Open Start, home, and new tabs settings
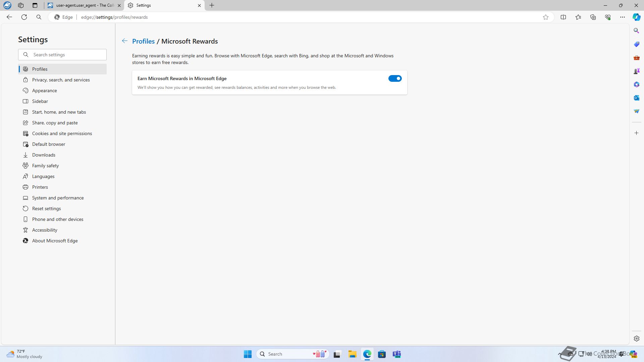 coord(62,112)
